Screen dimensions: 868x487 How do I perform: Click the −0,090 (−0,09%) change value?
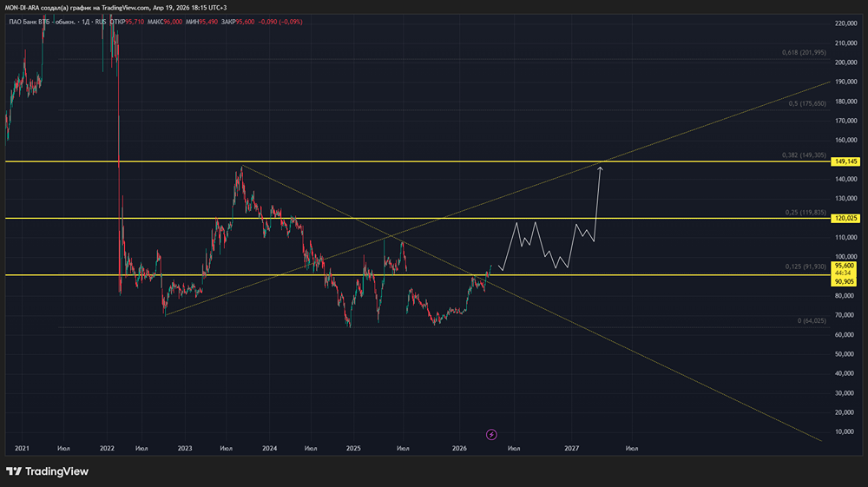[x=280, y=23]
